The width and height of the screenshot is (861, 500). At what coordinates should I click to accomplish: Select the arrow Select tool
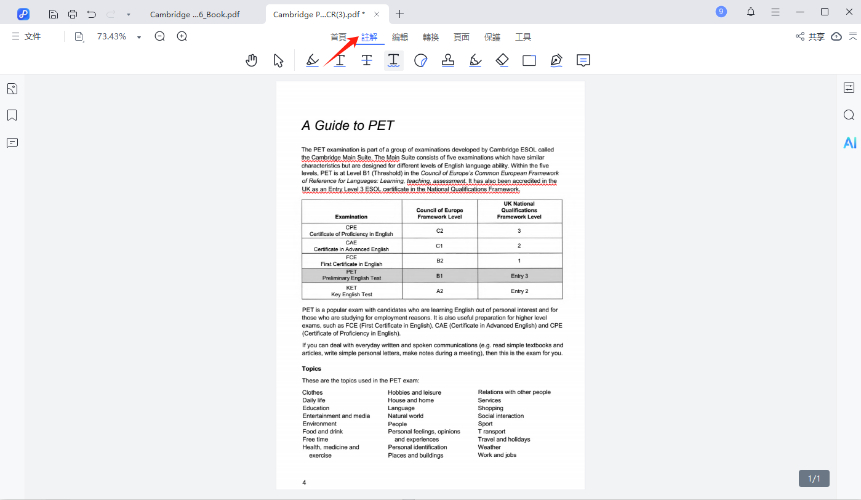tap(278, 60)
